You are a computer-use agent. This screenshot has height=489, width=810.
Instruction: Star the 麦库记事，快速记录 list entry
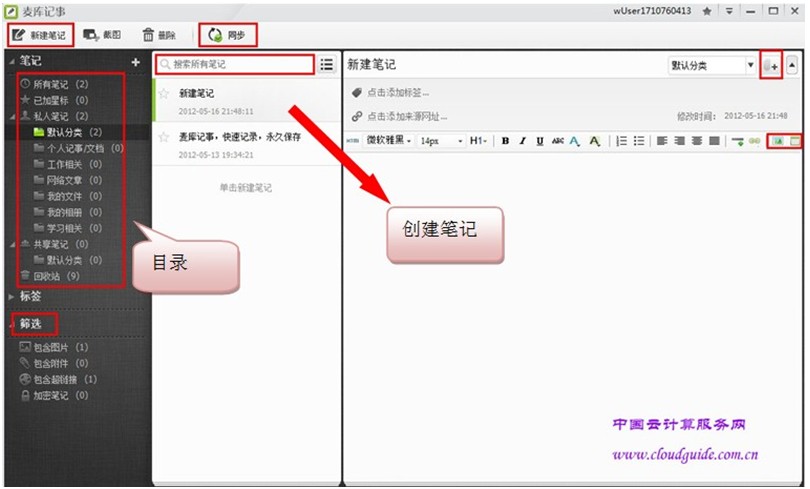point(164,137)
